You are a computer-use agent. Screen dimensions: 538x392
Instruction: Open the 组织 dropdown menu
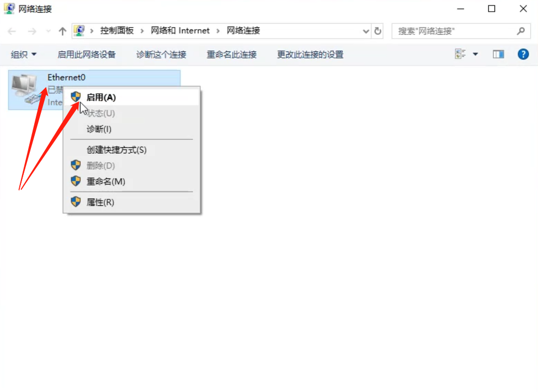24,54
